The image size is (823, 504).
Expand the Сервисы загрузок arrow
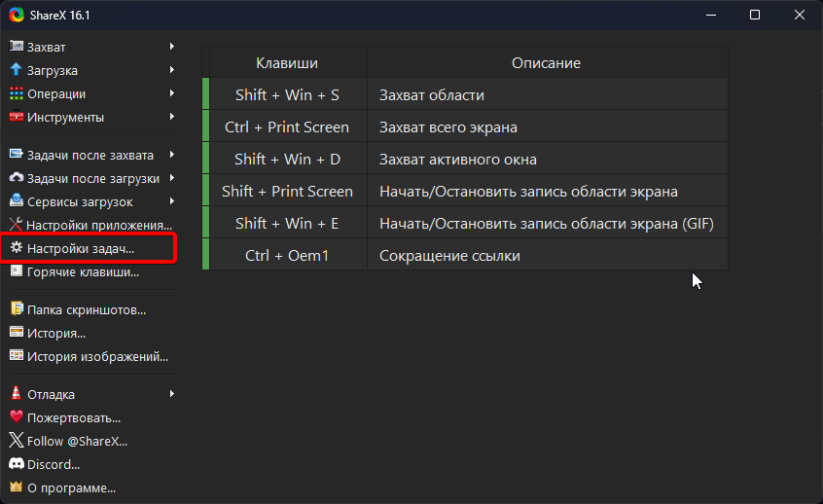tap(171, 201)
